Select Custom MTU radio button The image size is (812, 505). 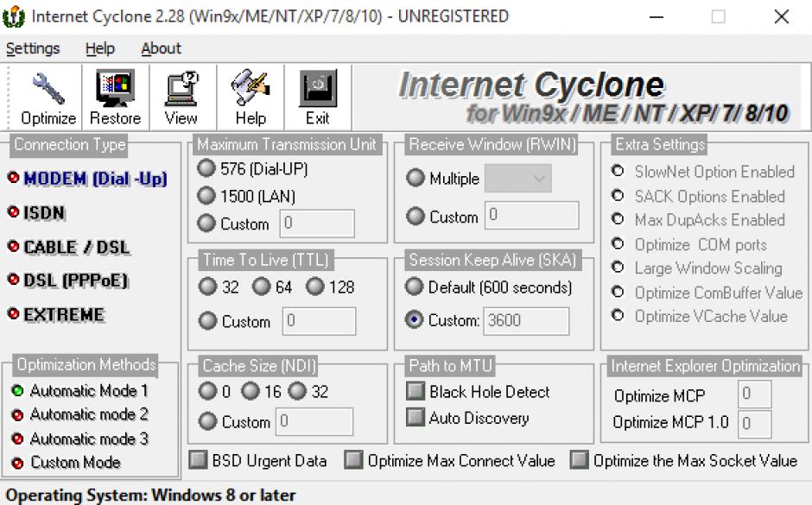(206, 223)
